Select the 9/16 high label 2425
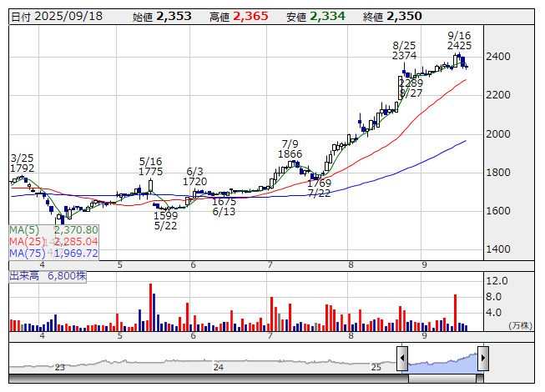The image size is (545, 392). coord(459,45)
